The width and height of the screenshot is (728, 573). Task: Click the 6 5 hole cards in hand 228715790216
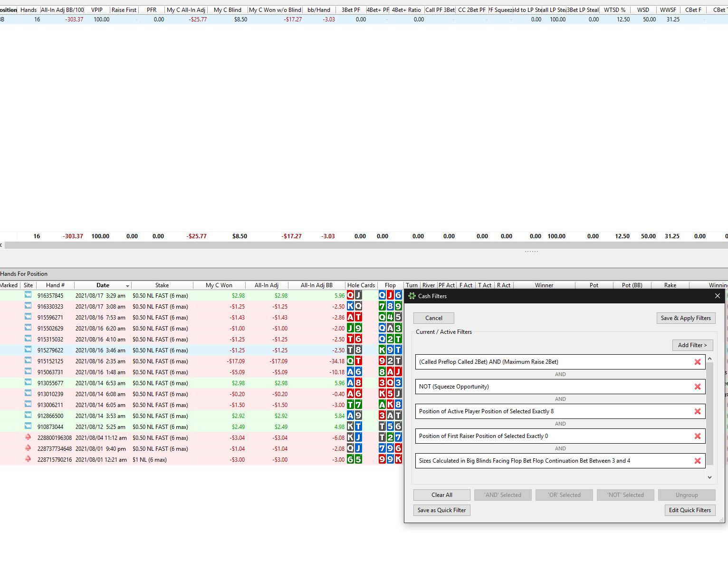[354, 459]
